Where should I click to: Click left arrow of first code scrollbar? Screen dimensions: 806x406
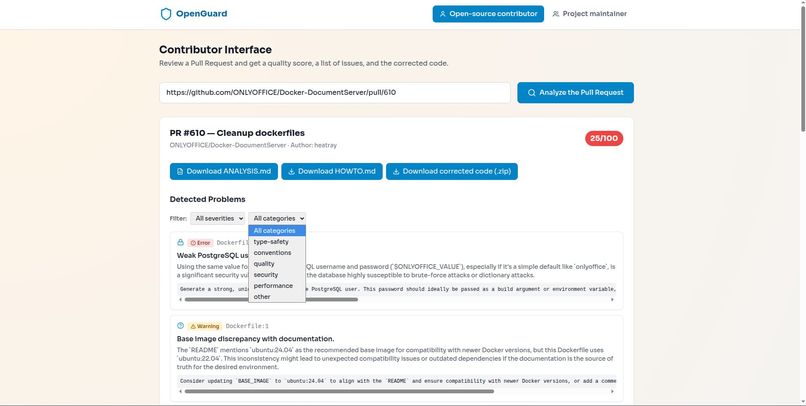click(180, 300)
